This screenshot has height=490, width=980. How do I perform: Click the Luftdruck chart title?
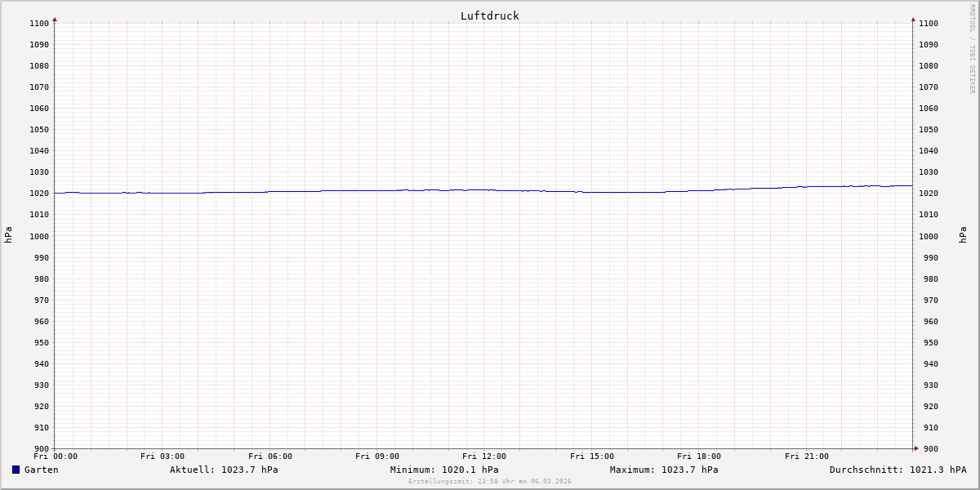(x=489, y=16)
